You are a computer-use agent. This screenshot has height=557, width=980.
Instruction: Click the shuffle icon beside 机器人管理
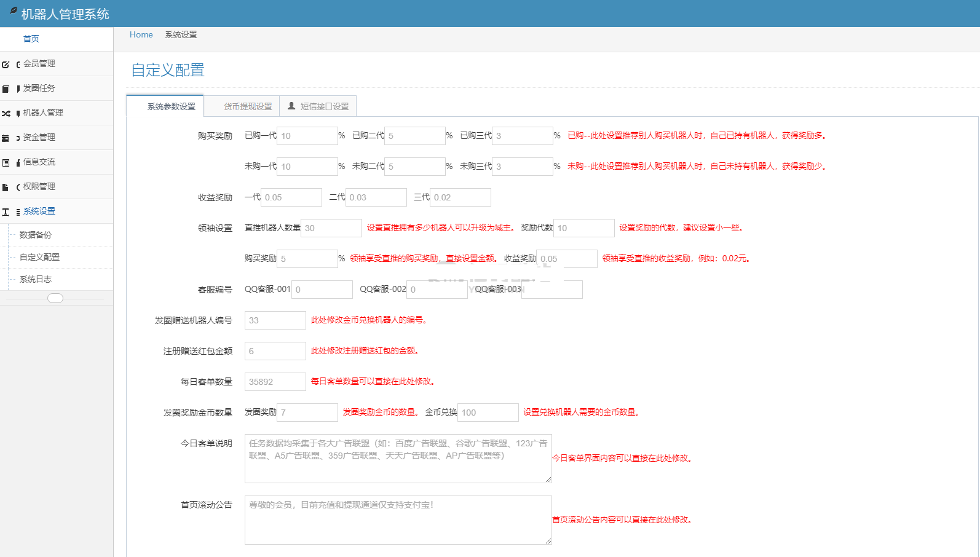tap(6, 113)
